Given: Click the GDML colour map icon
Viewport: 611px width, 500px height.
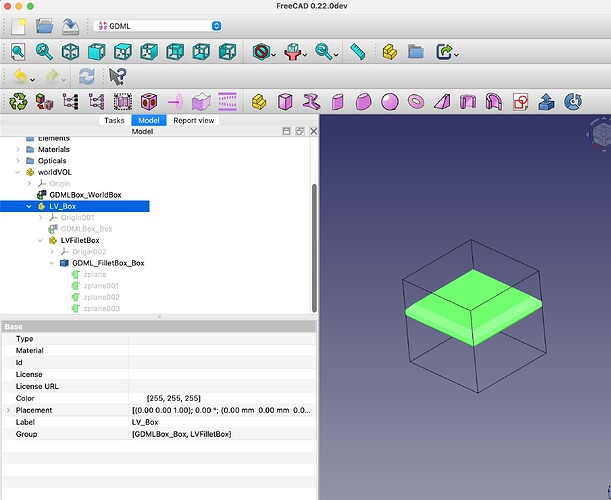Looking at the screenshot, I should 44,102.
